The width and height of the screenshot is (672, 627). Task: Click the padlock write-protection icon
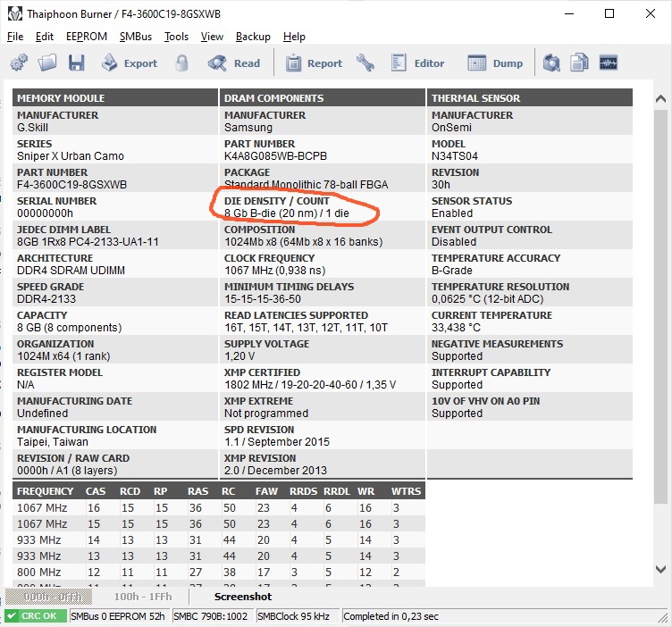181,63
